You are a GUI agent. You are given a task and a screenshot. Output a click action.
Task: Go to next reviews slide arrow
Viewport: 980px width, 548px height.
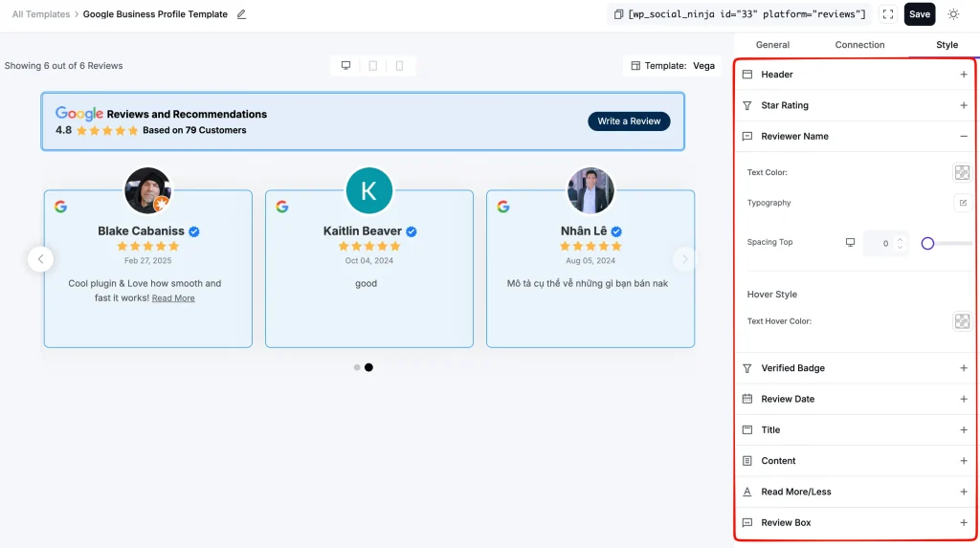tap(685, 258)
